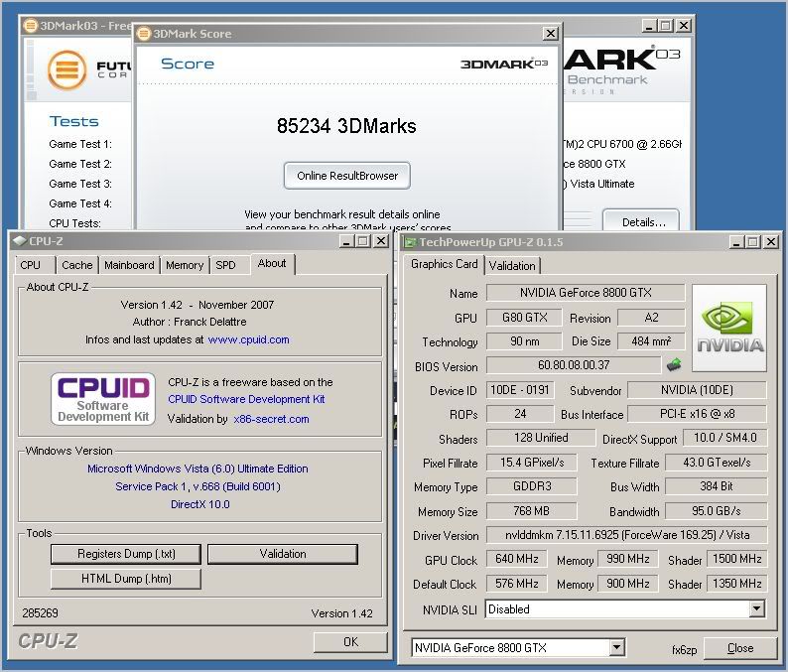Open the graphics card selector dropdown
Screen dimensions: 788x672
coord(617,647)
